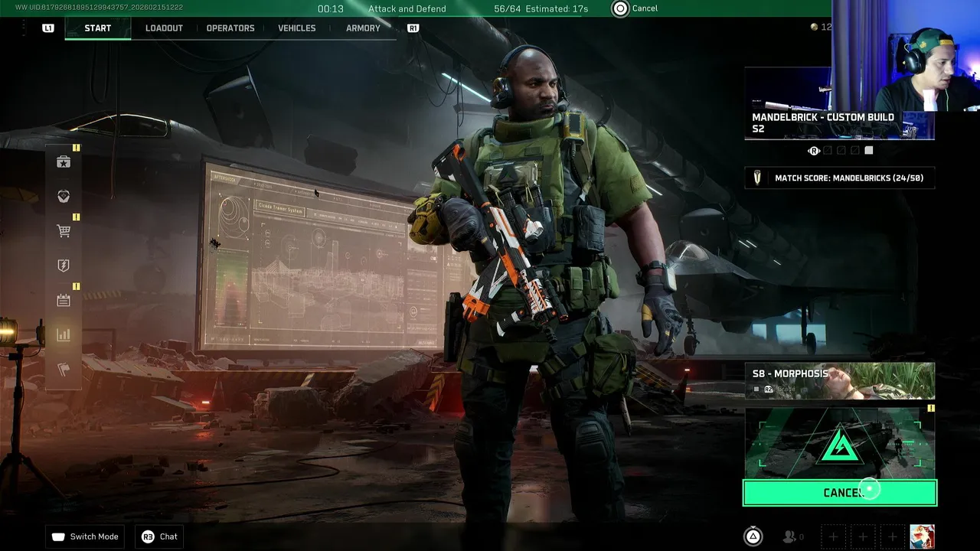Switch to the OPERATORS tab
Screen dimensions: 980x551
[x=230, y=28]
